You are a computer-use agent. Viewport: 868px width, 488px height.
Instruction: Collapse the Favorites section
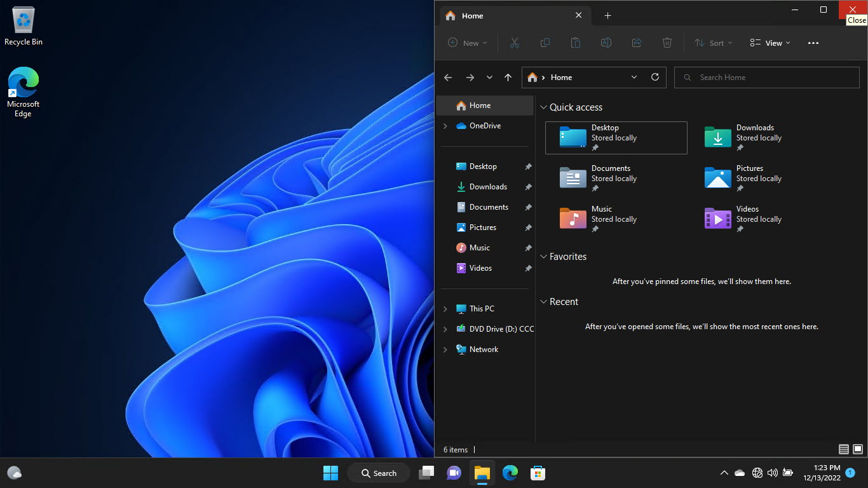pos(544,257)
